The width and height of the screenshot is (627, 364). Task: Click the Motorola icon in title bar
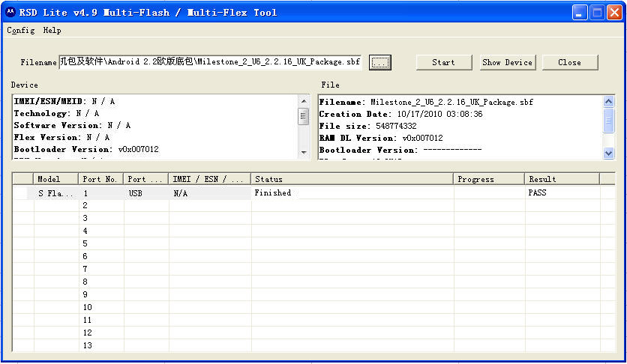pyautogui.click(x=10, y=12)
